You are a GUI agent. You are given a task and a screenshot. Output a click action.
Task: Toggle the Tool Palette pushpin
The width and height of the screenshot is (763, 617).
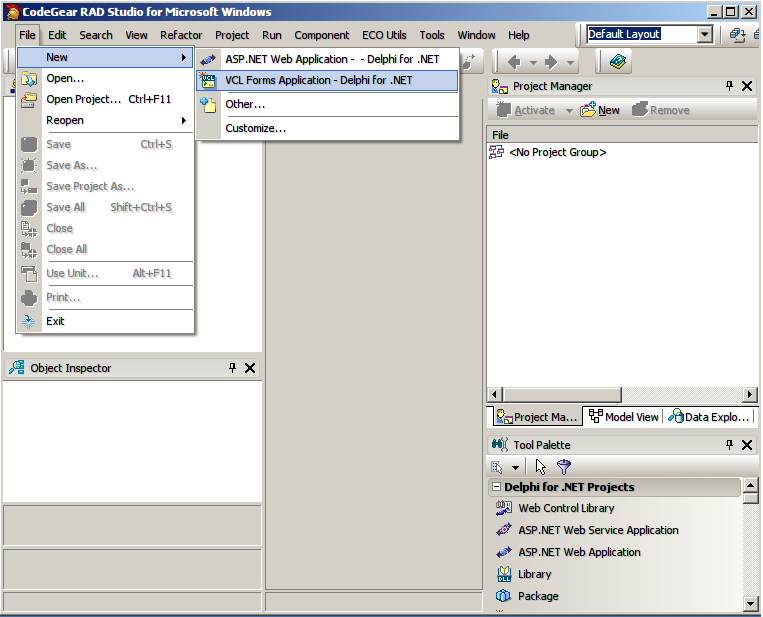729,444
